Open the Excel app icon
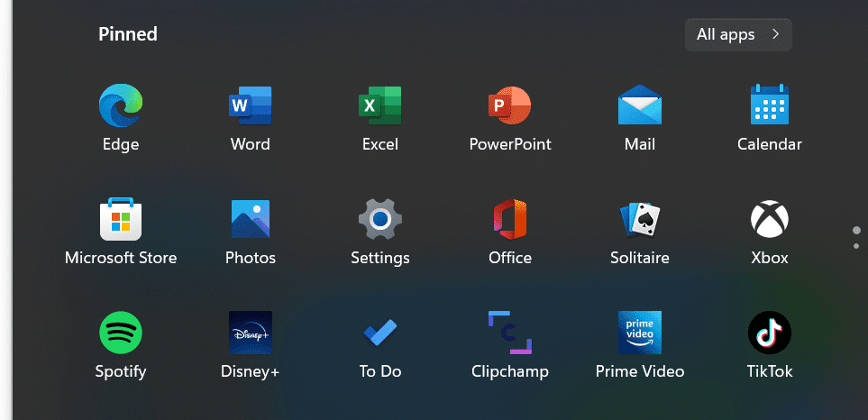868x420 pixels. [380, 105]
